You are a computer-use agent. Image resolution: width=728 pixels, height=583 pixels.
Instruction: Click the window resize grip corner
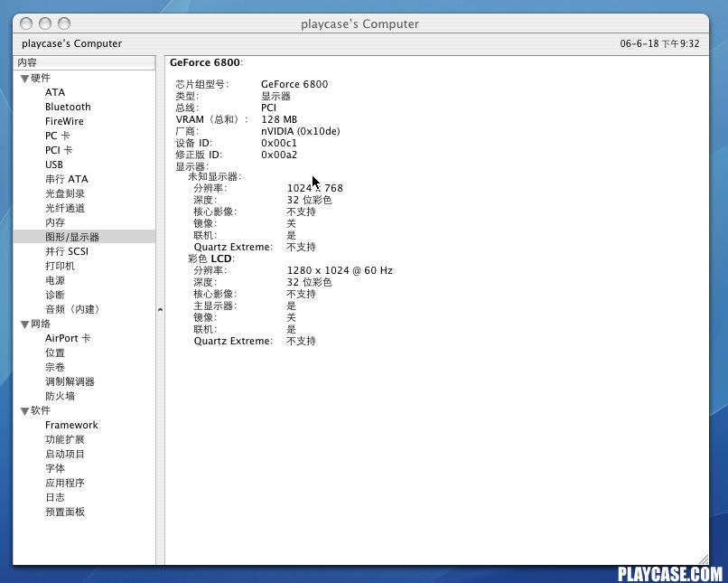(703, 559)
